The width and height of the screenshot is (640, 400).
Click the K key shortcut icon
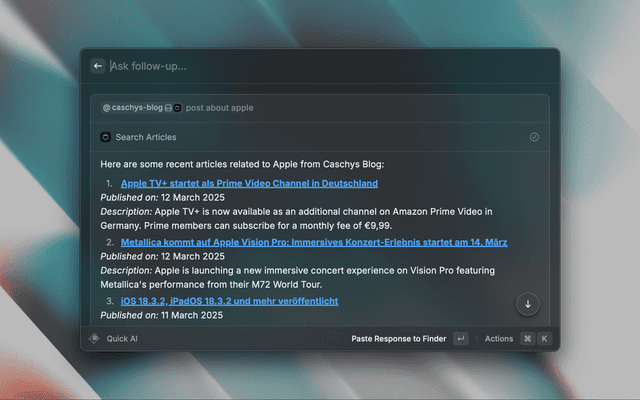[x=544, y=339]
